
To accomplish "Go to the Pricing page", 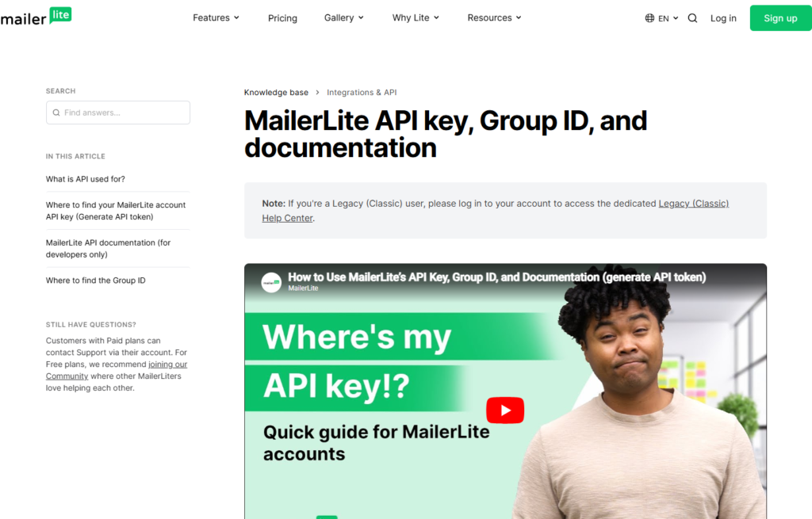I will 283,18.
